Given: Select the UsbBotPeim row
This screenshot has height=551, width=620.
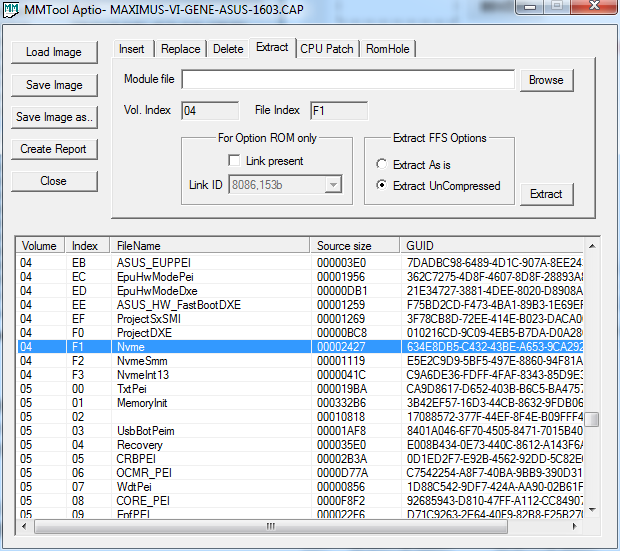Looking at the screenshot, I should click(x=300, y=431).
